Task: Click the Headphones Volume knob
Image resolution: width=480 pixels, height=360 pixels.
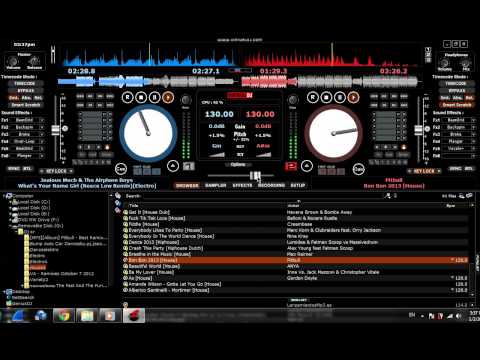Action: coord(445,63)
